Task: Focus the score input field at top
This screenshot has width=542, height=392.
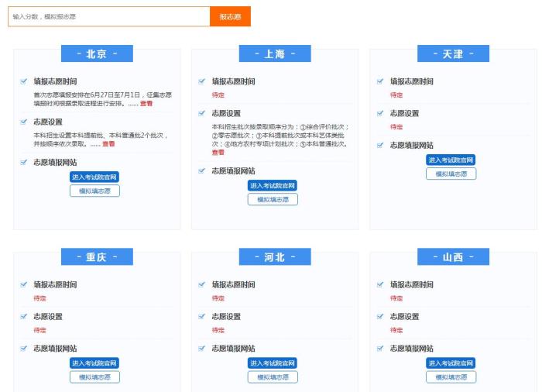Action: pyautogui.click(x=108, y=16)
